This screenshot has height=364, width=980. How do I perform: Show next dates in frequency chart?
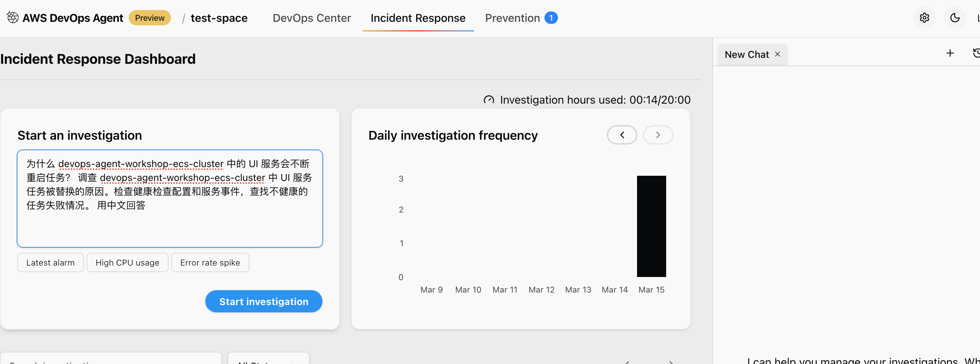(x=658, y=135)
